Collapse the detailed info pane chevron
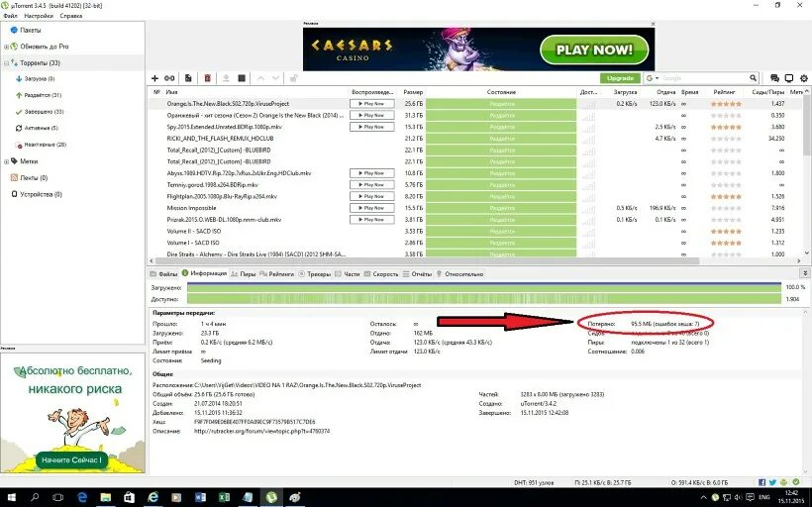This screenshot has height=507, width=812. pyautogui.click(x=805, y=273)
